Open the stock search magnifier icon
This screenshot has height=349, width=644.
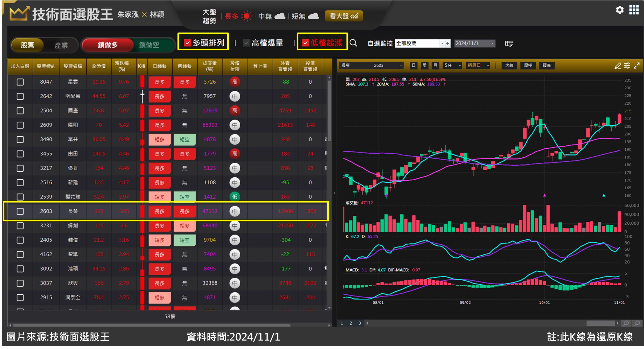coord(354,43)
